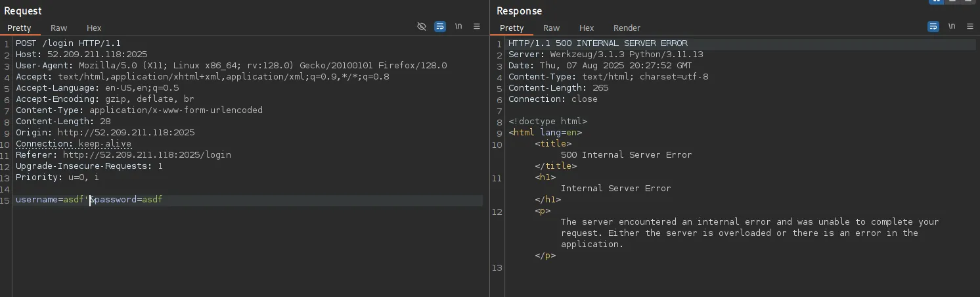Click the 'Content-Length: 265' header
This screenshot has height=297, width=980.
pyautogui.click(x=558, y=88)
